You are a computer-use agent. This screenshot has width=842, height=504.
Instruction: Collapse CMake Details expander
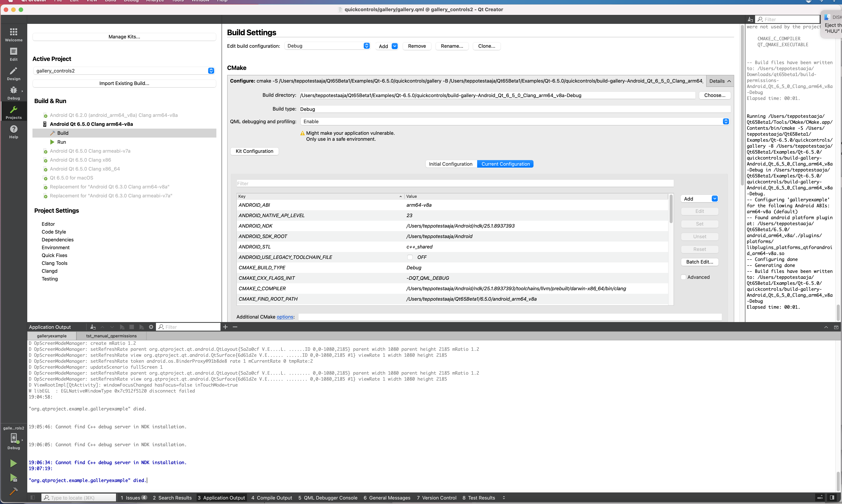720,81
